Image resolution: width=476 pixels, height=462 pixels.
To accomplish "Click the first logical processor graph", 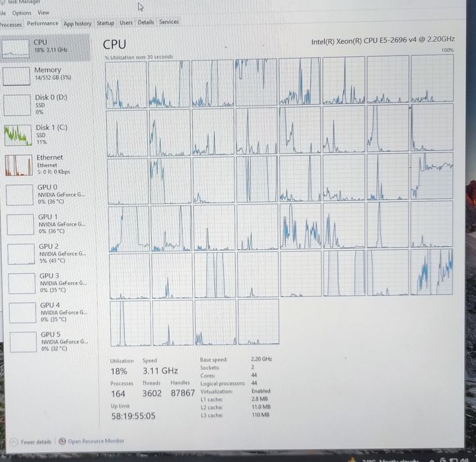I will pos(126,84).
